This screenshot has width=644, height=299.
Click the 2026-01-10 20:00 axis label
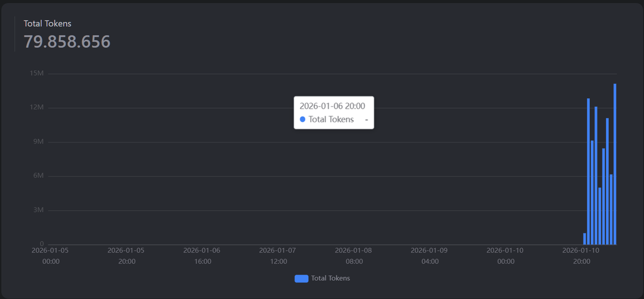coord(581,256)
